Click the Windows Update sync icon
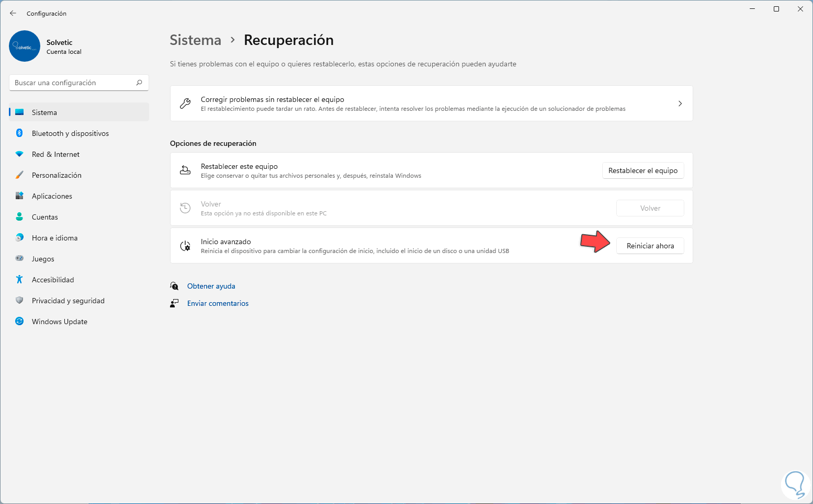Viewport: 813px width, 504px height. [19, 322]
